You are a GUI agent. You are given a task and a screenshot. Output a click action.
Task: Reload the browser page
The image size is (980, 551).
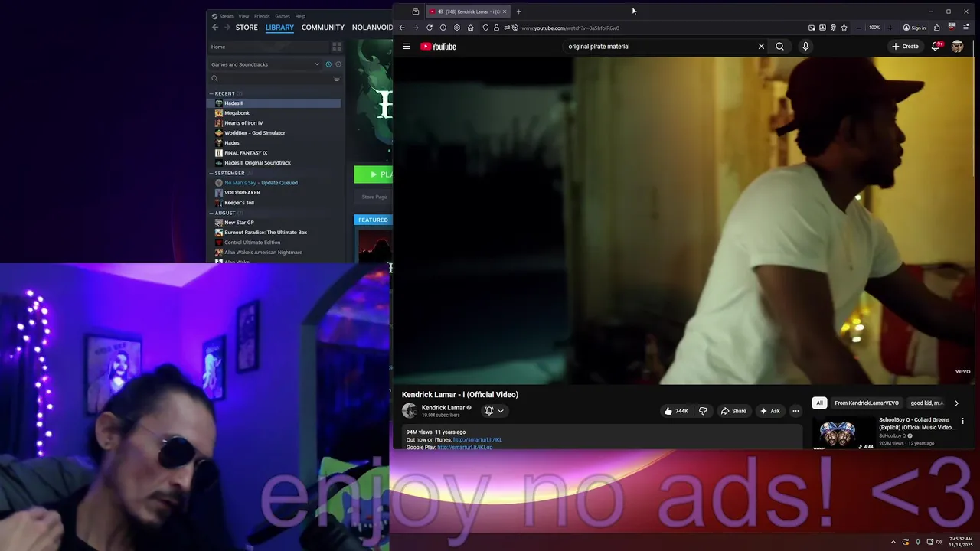[x=430, y=28]
